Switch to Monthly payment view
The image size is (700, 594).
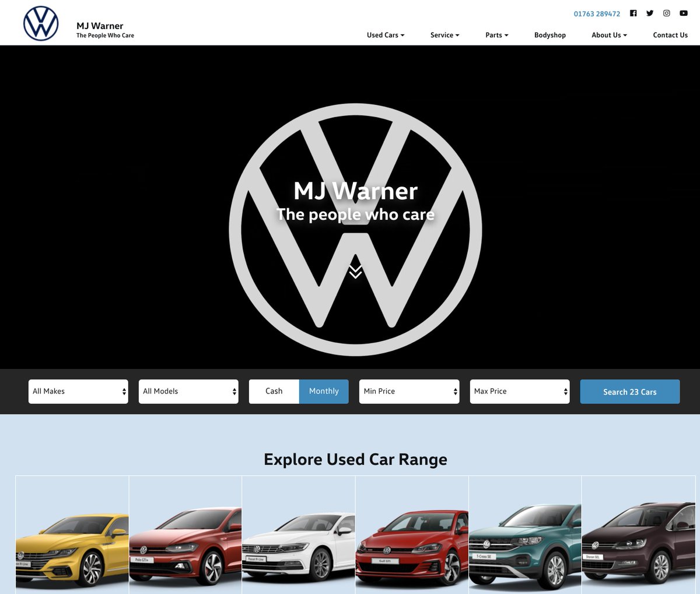click(324, 391)
